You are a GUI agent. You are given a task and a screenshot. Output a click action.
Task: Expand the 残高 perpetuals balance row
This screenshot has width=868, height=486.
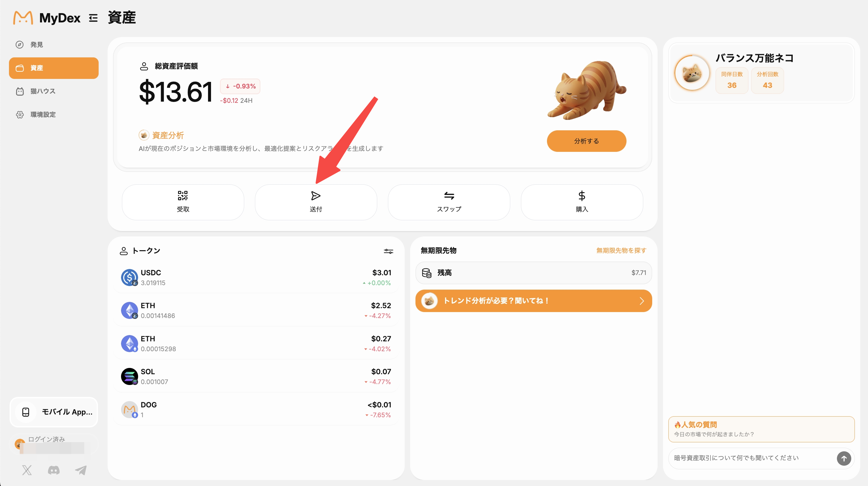pyautogui.click(x=534, y=273)
